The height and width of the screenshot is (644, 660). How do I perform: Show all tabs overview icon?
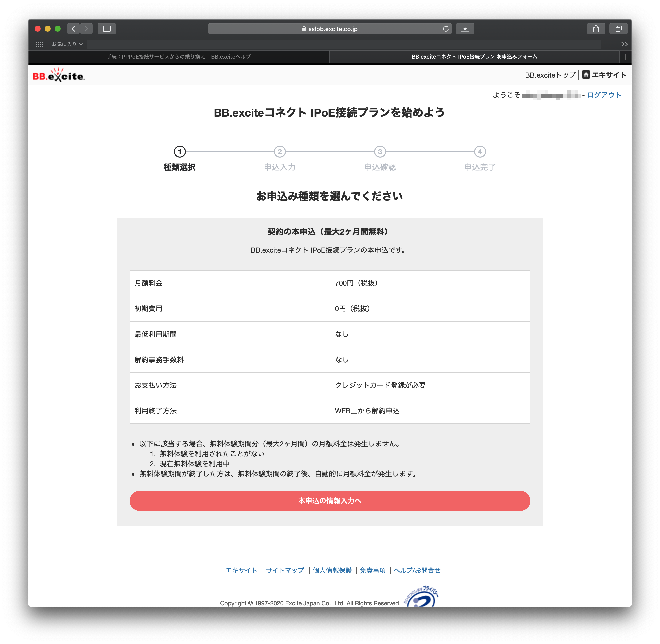click(618, 29)
